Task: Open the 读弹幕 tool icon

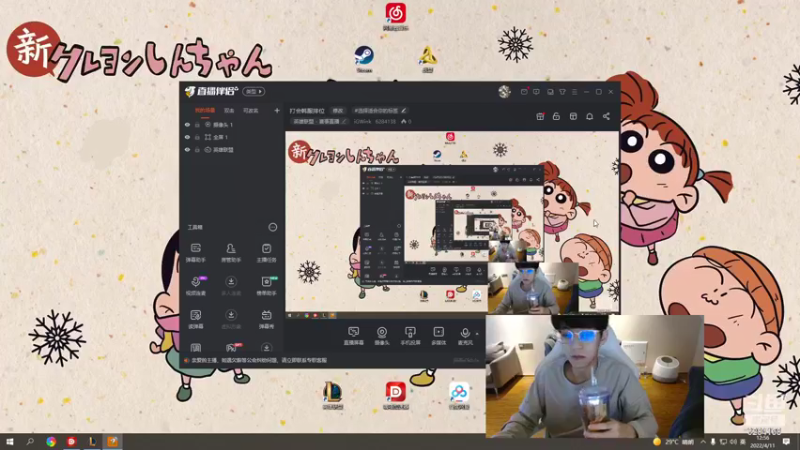Action: 196,319
